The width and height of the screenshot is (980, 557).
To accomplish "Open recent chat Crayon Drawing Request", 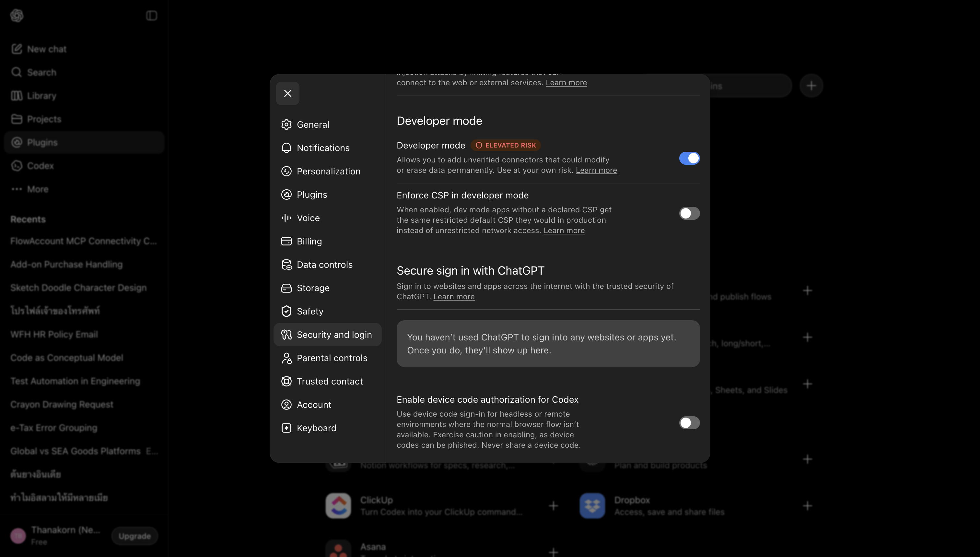I will (84, 404).
